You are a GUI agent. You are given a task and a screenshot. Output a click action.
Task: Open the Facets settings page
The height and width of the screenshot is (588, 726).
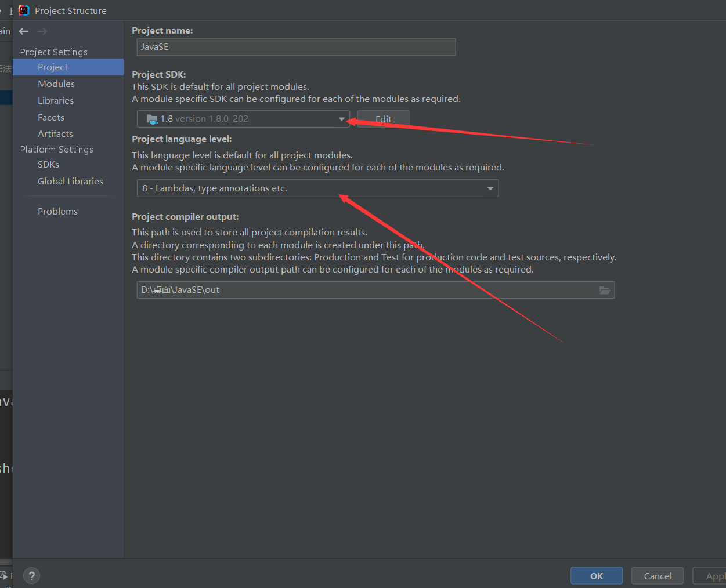click(51, 118)
